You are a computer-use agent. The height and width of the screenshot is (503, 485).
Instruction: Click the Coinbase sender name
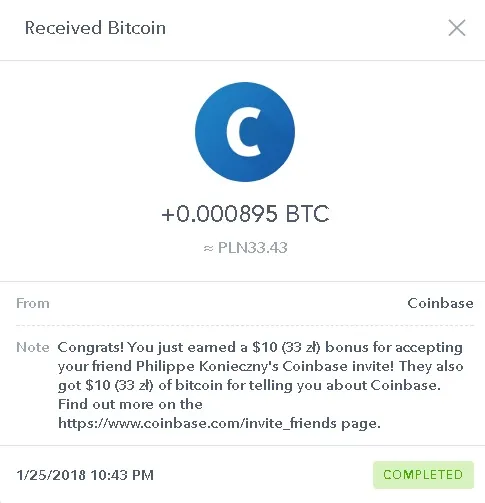tap(440, 303)
